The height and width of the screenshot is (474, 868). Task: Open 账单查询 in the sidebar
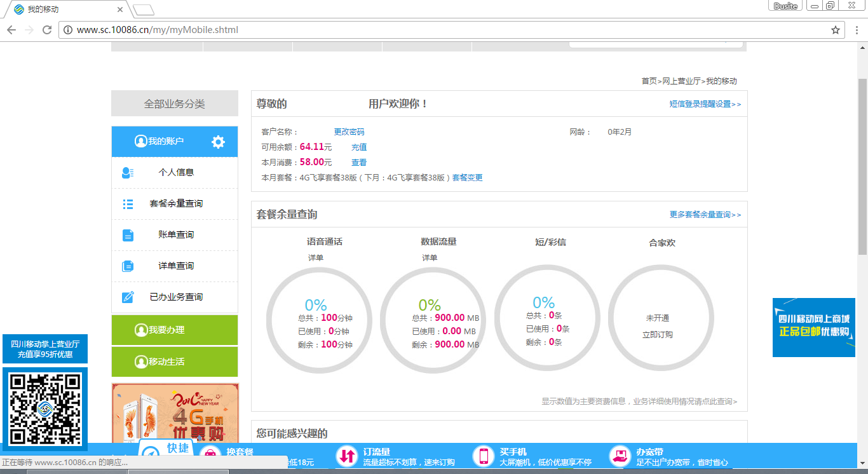tap(175, 235)
